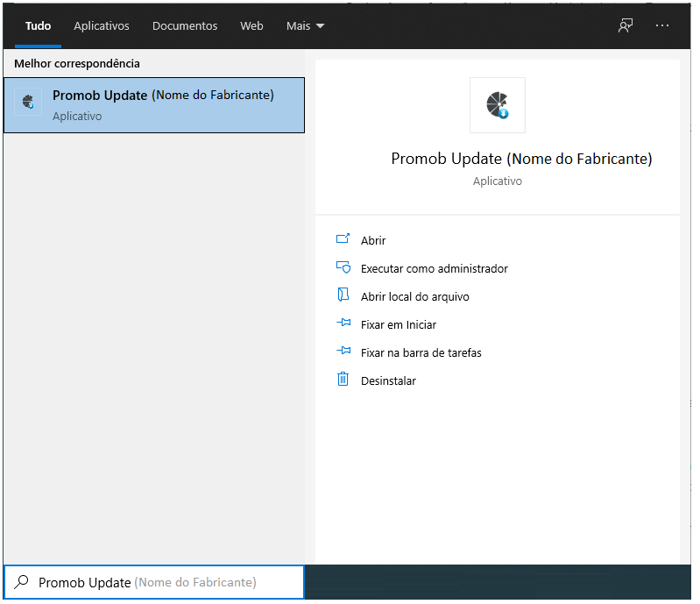Click the Abrir open-window icon
This screenshot has height=604, width=700.
tap(343, 238)
